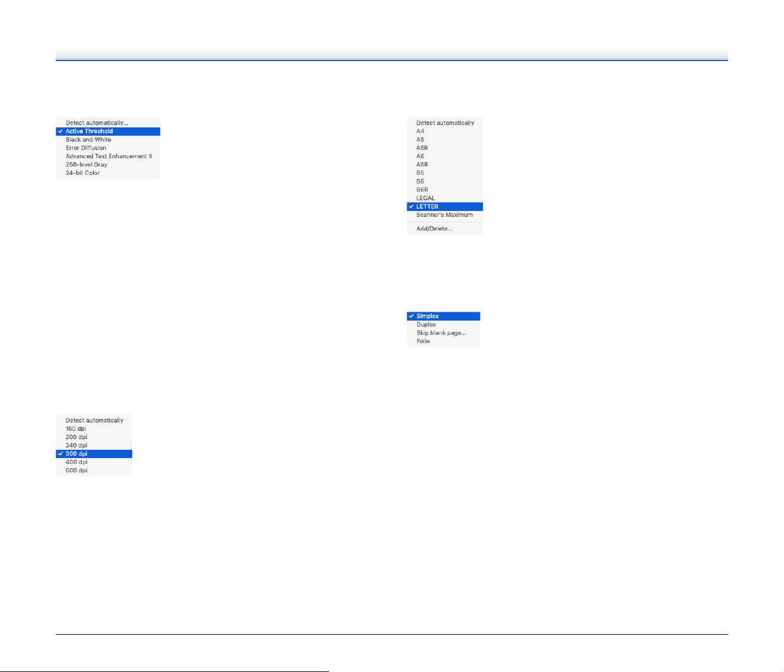784x672 pixels.
Task: Choose A6 page size
Action: click(x=445, y=156)
